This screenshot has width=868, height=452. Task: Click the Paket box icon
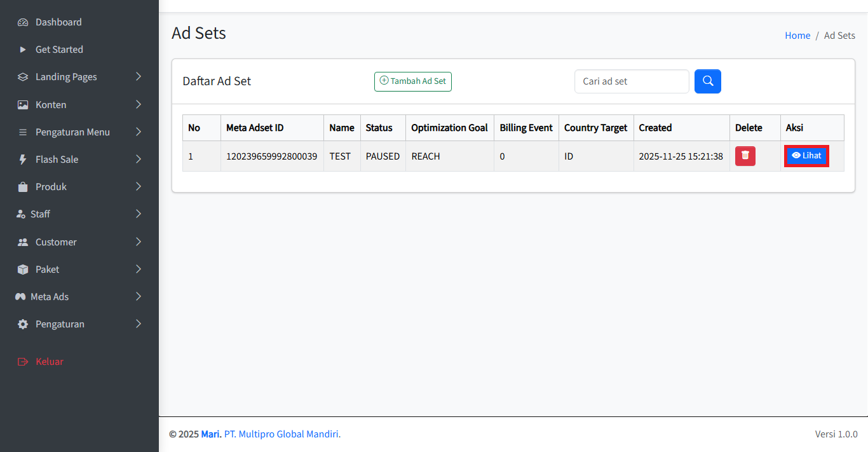[23, 270]
